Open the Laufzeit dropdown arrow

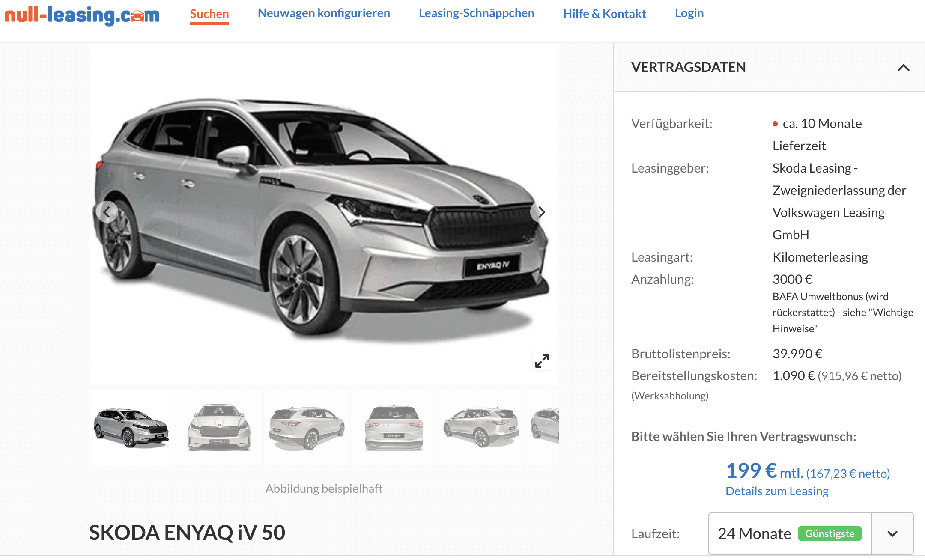click(x=892, y=533)
